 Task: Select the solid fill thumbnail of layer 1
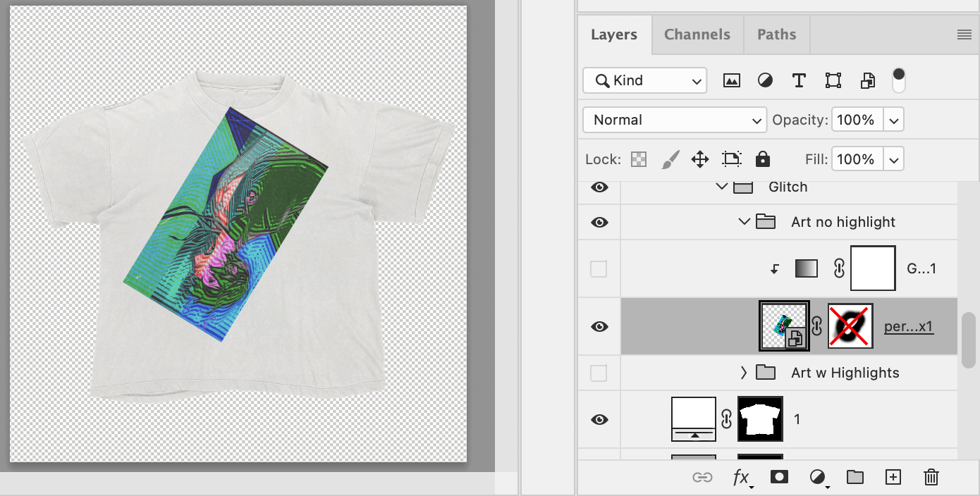[694, 419]
